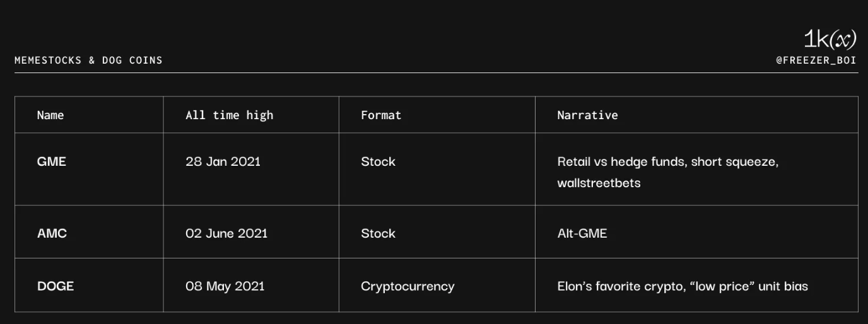Open the @FREEZER_BOI handle link
This screenshot has width=868, height=324.
816,61
